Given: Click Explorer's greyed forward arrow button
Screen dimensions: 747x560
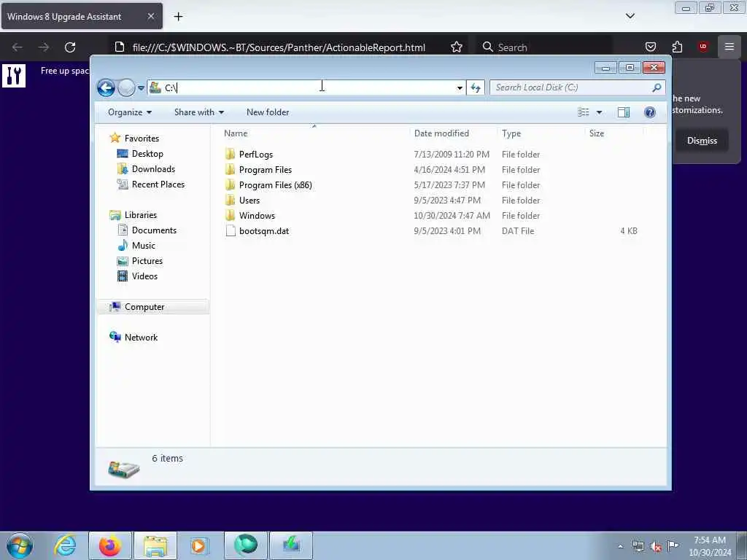Looking at the screenshot, I should tap(126, 87).
